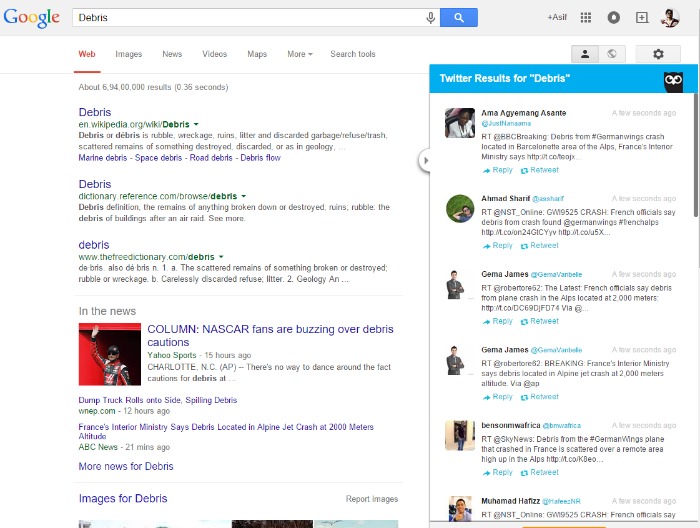
Task: Open the More dropdown menu
Action: 300,54
